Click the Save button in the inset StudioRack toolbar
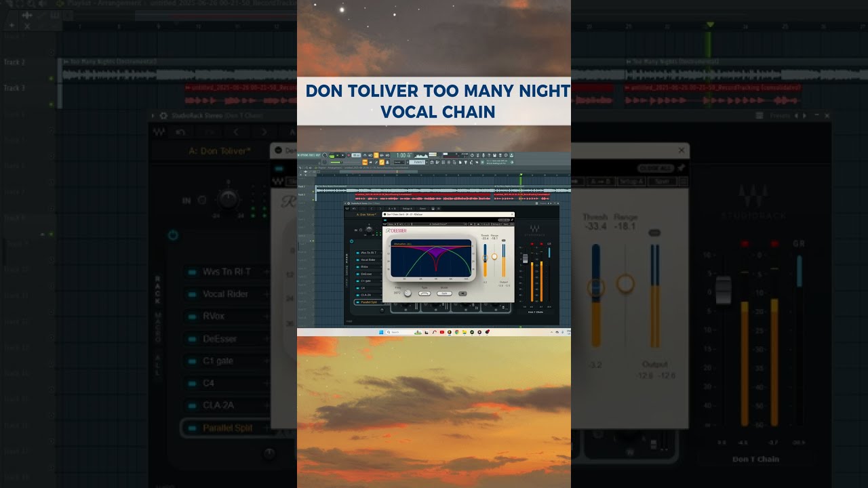 pos(422,209)
